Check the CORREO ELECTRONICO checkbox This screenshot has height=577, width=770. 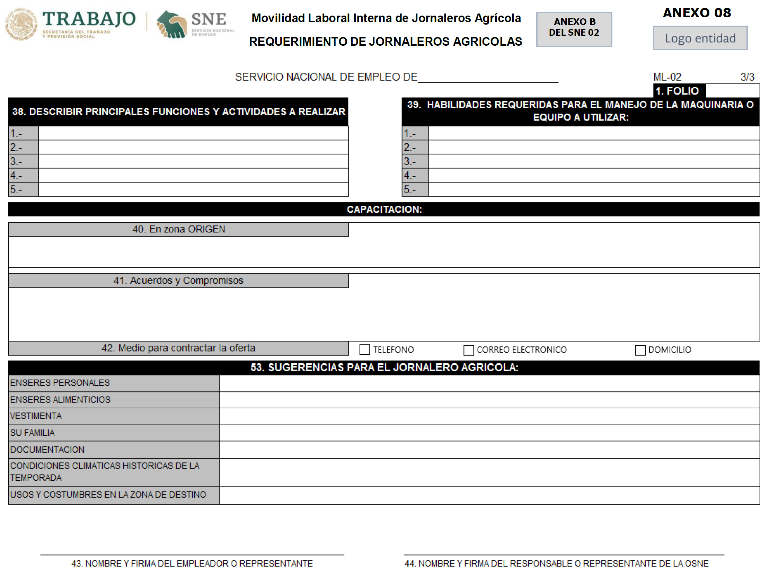coord(468,350)
